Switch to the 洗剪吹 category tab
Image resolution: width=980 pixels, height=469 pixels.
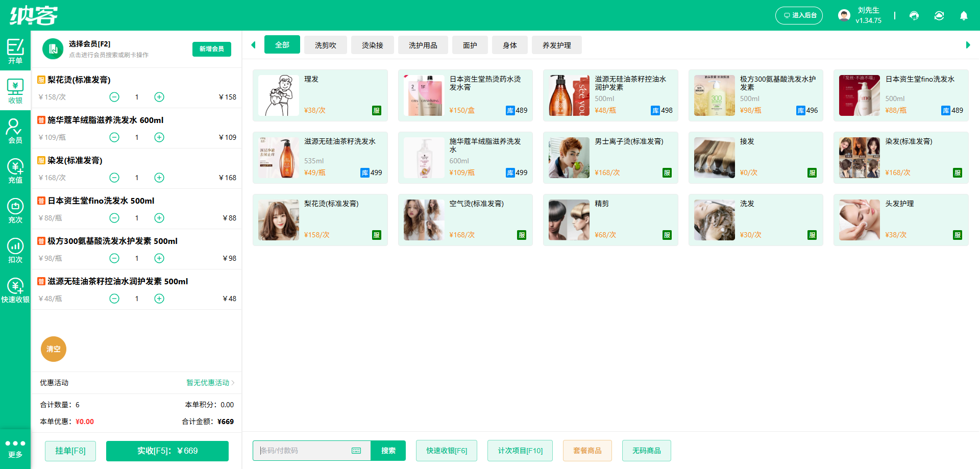(326, 45)
